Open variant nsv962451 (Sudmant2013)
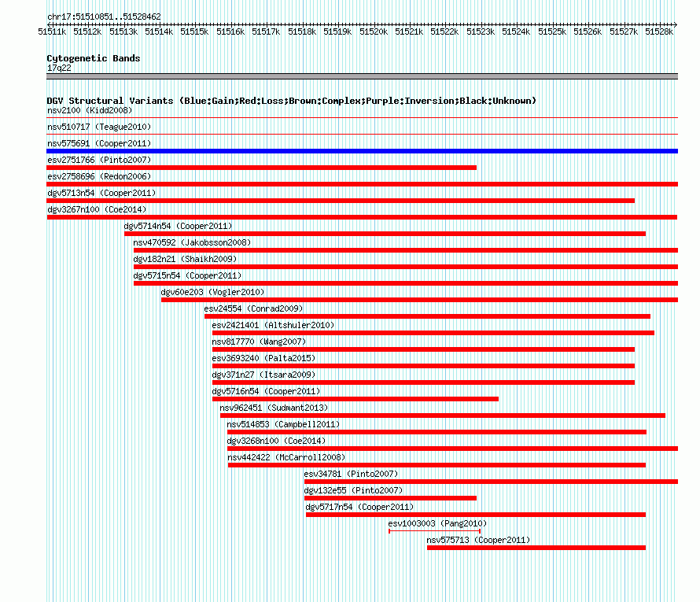This screenshot has width=700, height=602. pyautogui.click(x=274, y=408)
